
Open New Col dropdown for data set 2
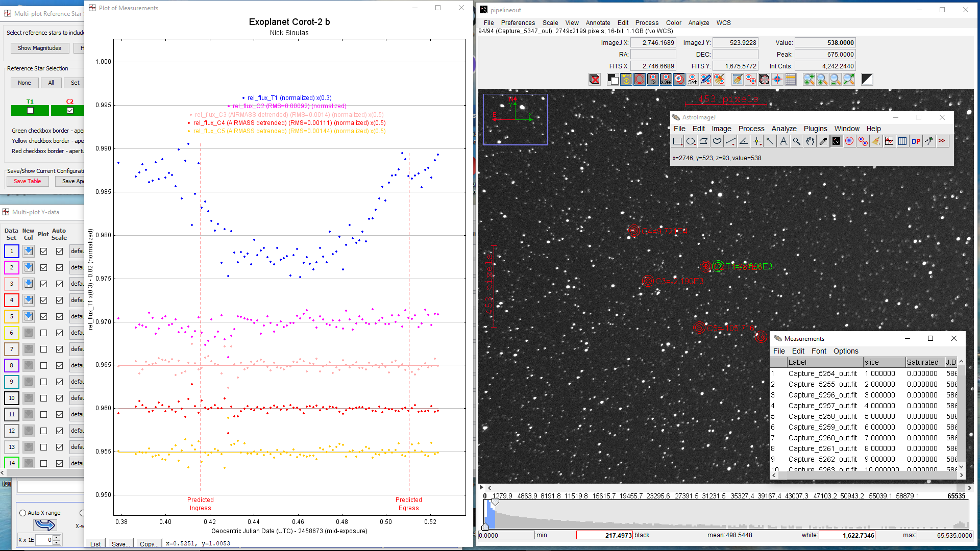point(29,267)
